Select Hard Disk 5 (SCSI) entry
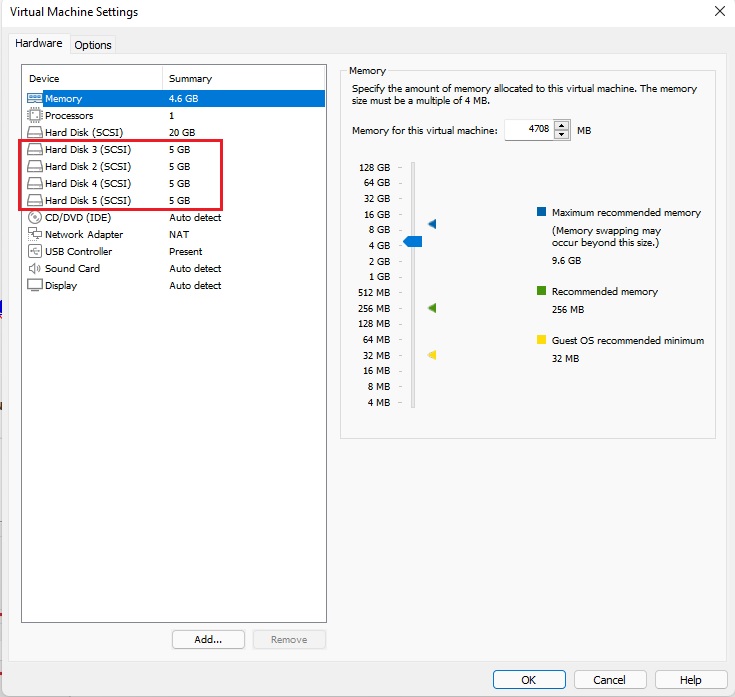Viewport: 735px width, 697px height. pyautogui.click(x=88, y=201)
